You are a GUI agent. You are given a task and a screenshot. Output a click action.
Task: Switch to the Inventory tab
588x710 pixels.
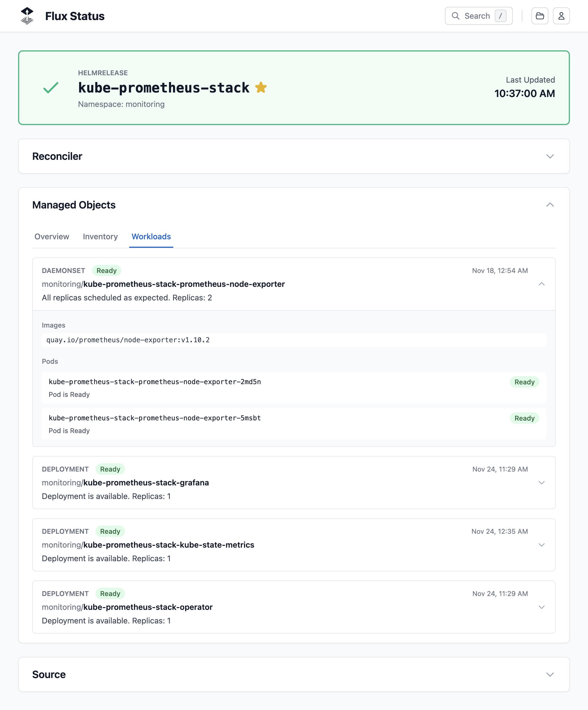coord(100,237)
